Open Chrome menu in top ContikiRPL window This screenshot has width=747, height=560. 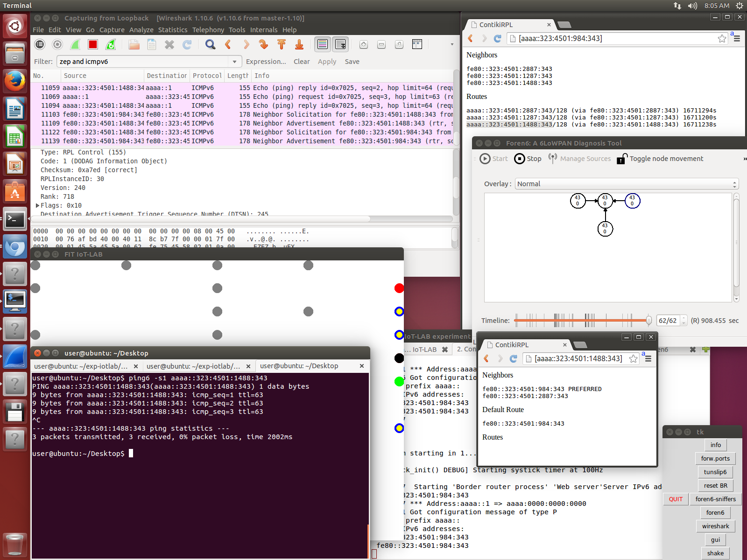tap(737, 39)
